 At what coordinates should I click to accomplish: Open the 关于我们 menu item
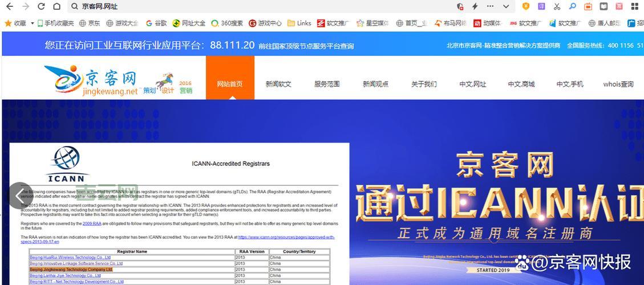coord(424,84)
